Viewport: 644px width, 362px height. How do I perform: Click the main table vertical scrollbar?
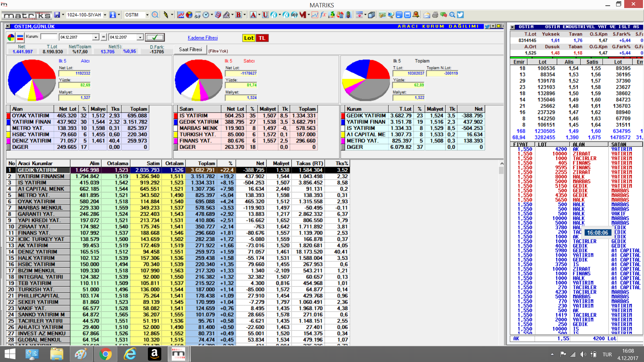tap(501, 252)
